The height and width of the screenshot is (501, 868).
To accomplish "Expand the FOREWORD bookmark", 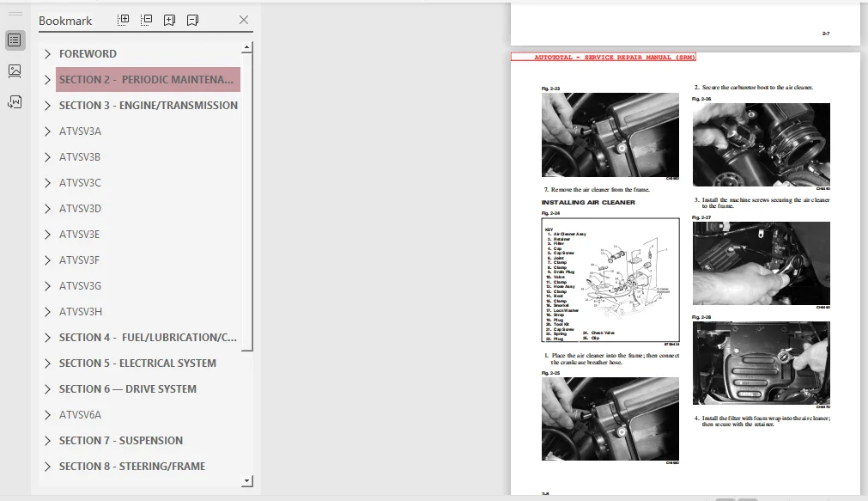I will [x=47, y=54].
